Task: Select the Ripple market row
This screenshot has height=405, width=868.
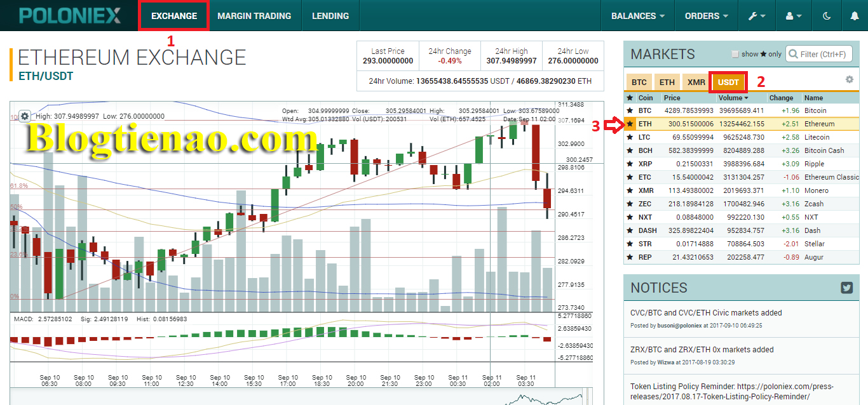Action: (742, 164)
